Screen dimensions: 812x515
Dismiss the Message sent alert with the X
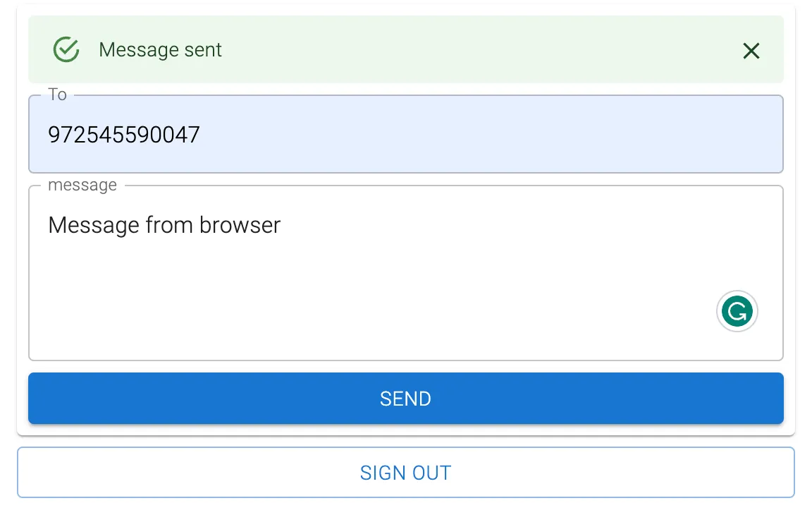[750, 50]
